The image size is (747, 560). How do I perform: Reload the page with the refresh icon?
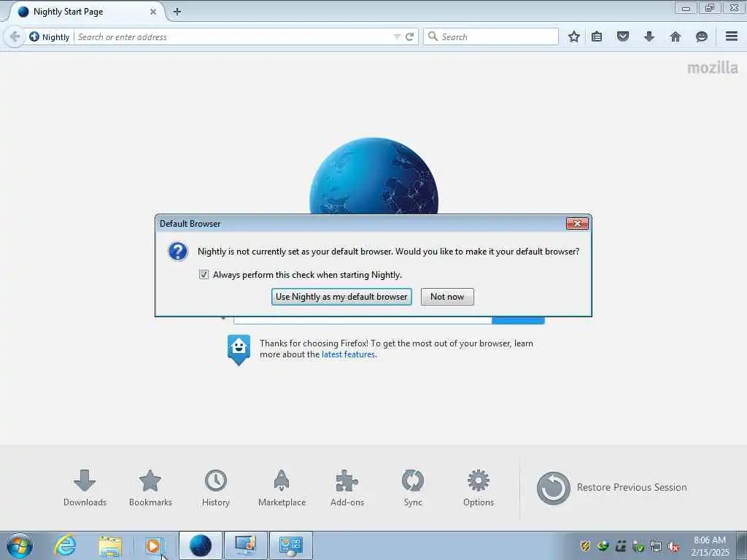(x=409, y=36)
